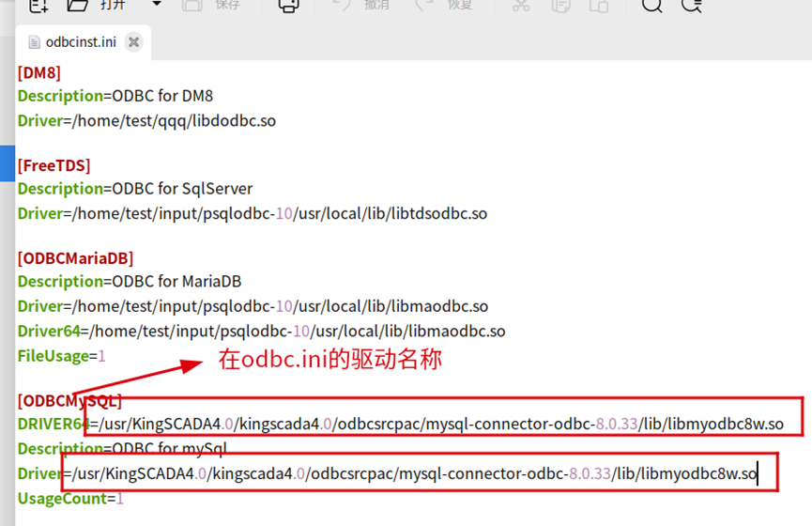Click the redo arrow icon
The height and width of the screenshot is (526, 812).
[424, 5]
